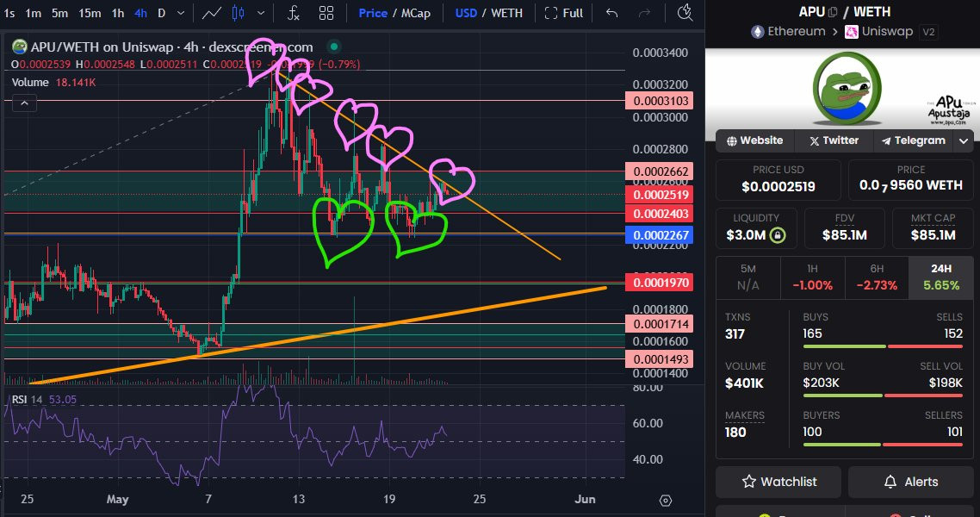This screenshot has width=980, height=517.
Task: Toggle chart to Price mode
Action: [373, 13]
